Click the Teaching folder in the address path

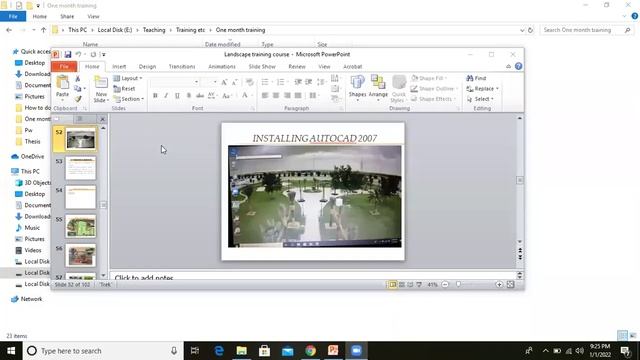tap(154, 30)
